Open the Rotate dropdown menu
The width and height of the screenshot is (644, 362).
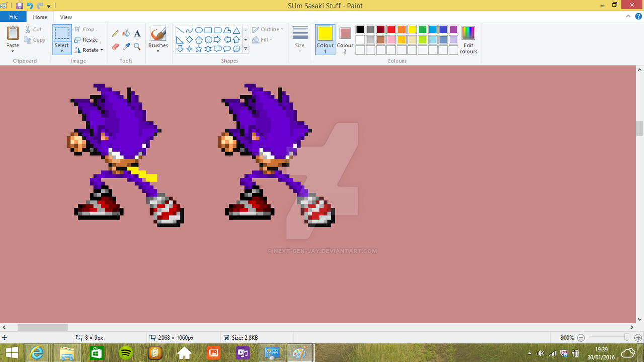pos(89,50)
